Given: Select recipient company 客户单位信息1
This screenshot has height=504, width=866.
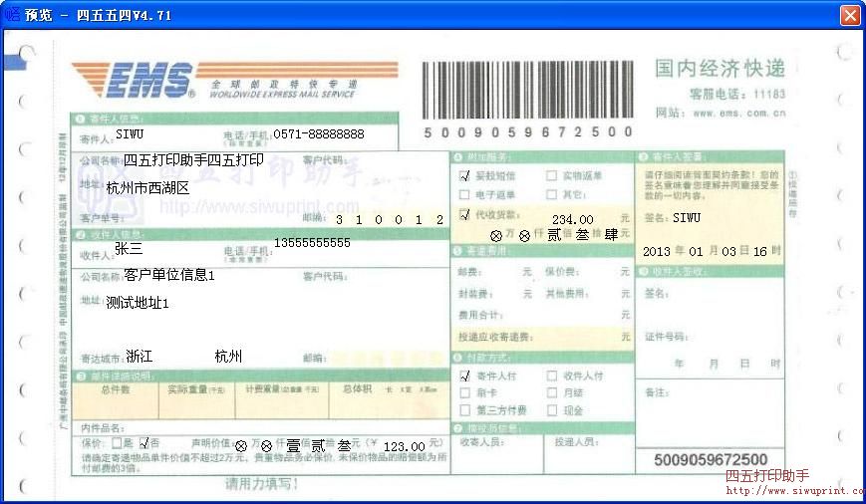Looking at the screenshot, I should (x=169, y=275).
